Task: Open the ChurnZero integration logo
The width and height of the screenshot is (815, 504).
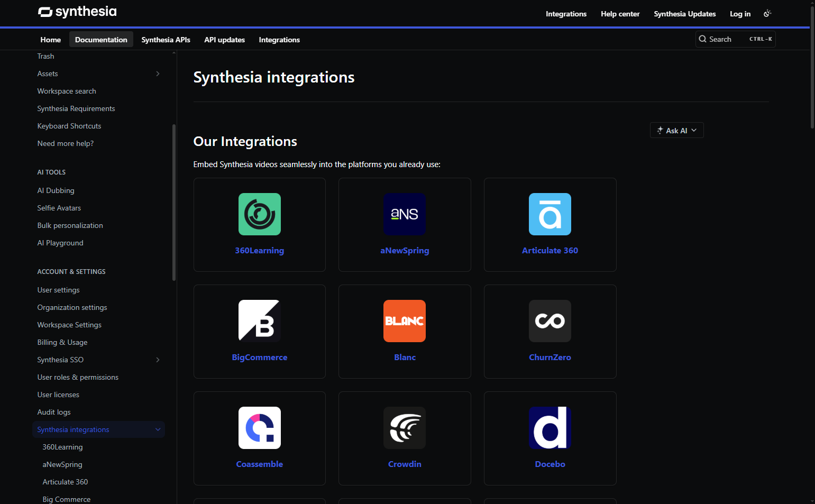Action: pyautogui.click(x=550, y=321)
